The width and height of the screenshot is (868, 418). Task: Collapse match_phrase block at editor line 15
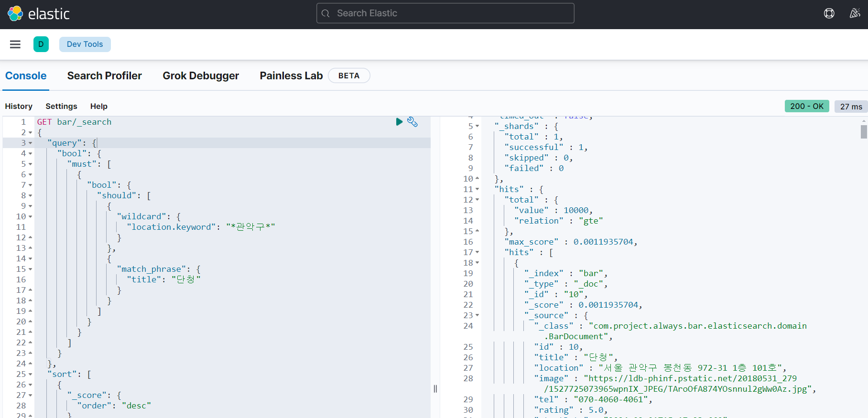click(31, 269)
